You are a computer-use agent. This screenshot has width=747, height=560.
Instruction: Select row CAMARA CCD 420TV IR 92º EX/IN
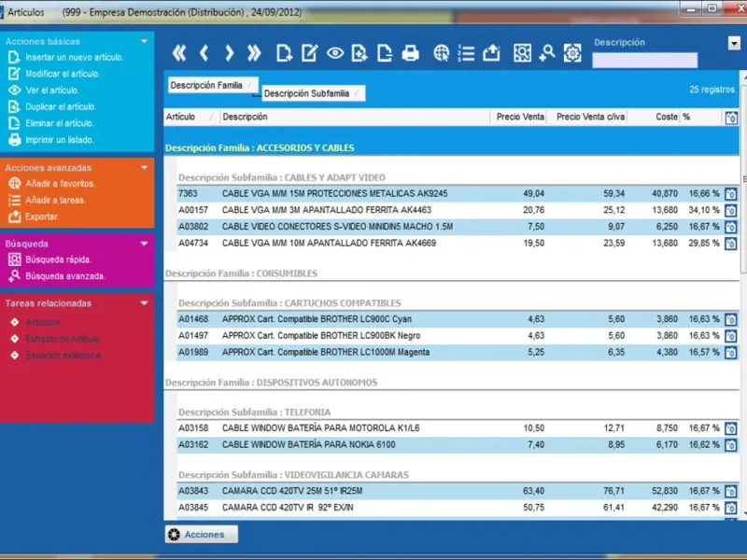tap(458, 508)
